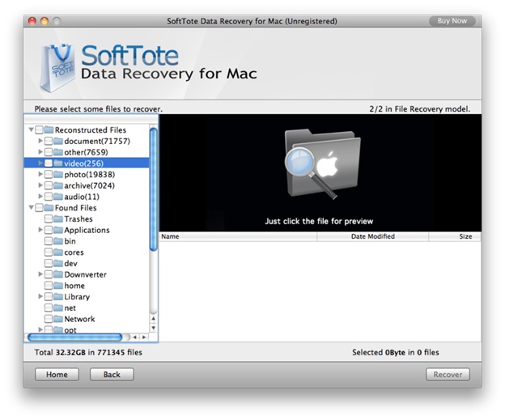Image resolution: width=505 pixels, height=420 pixels.
Task: Collapse the Found Files tree node
Action: pyautogui.click(x=32, y=207)
